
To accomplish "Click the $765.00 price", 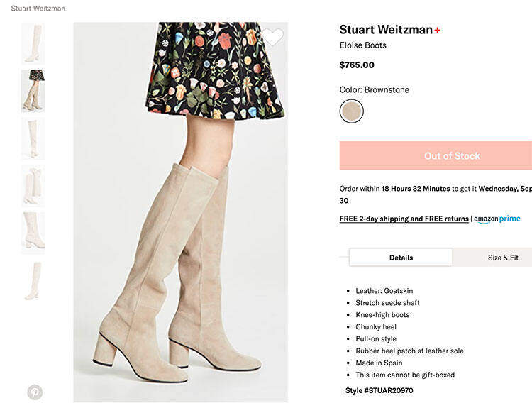I will coord(357,65).
